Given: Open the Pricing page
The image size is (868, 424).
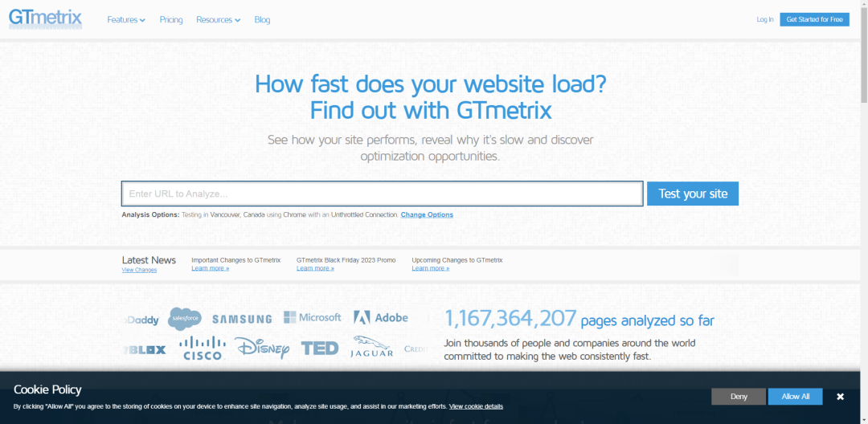Looking at the screenshot, I should (x=171, y=20).
